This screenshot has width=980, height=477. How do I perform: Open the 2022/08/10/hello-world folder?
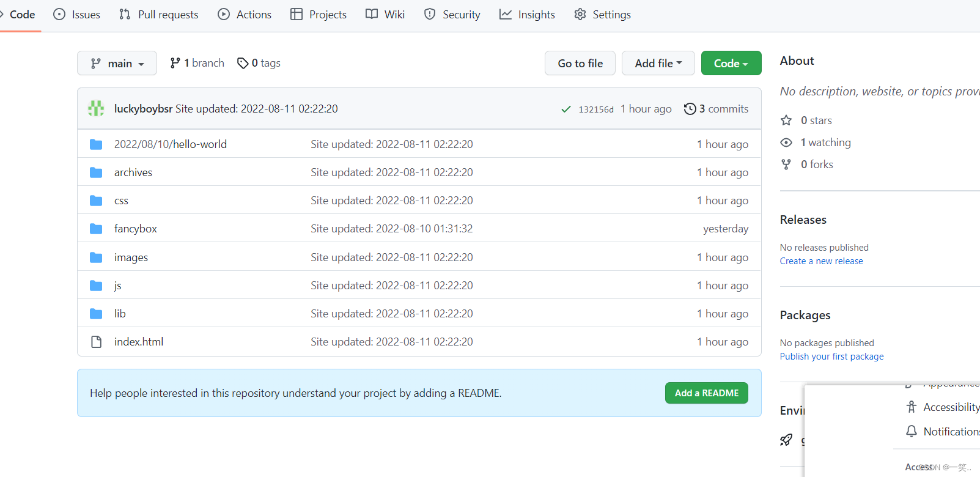pos(171,144)
